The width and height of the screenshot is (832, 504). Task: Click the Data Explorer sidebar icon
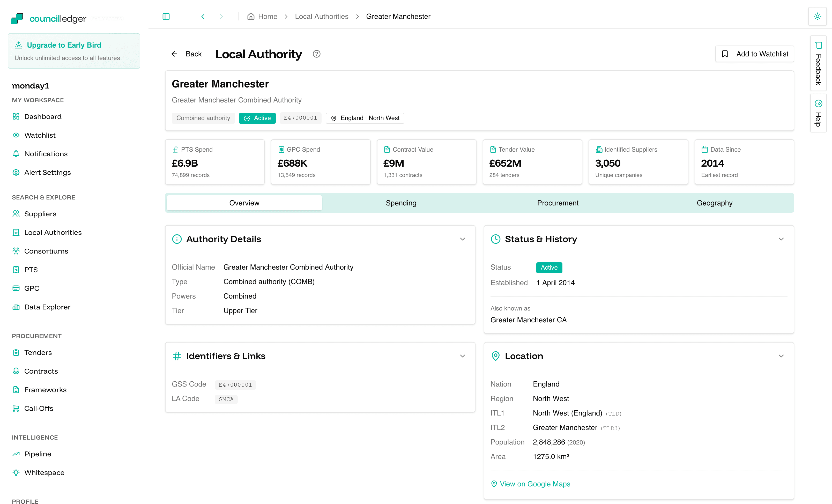point(16,307)
